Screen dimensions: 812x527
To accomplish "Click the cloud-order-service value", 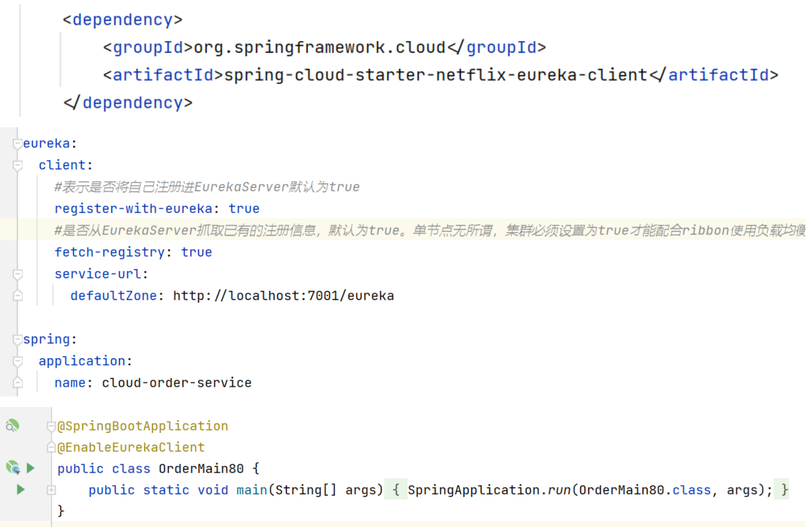I will point(177,383).
